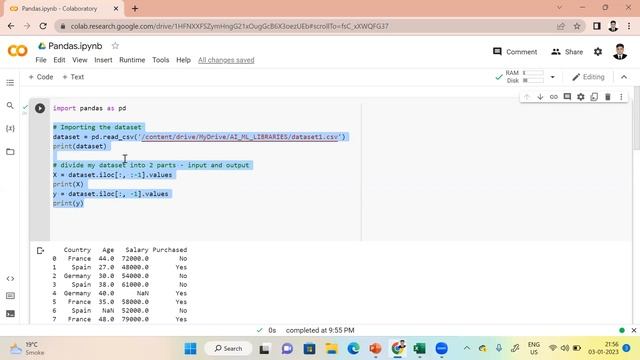Viewport: 640px width, 360px height.
Task: Expand the RAM and Disk resources dropdown
Action: [x=552, y=77]
